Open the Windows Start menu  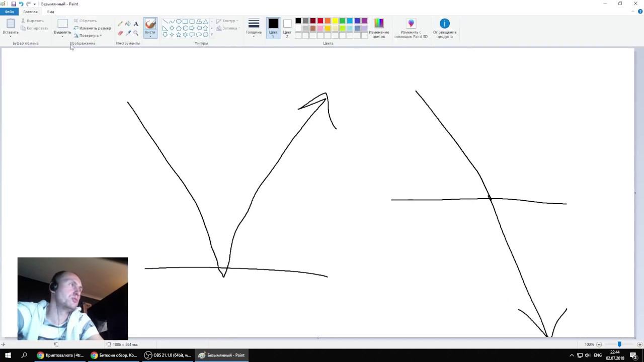coord(8,355)
